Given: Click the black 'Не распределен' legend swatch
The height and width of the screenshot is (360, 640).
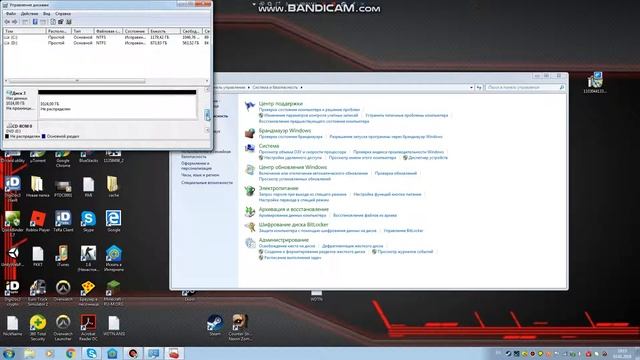Looking at the screenshot, I should (x=7, y=136).
